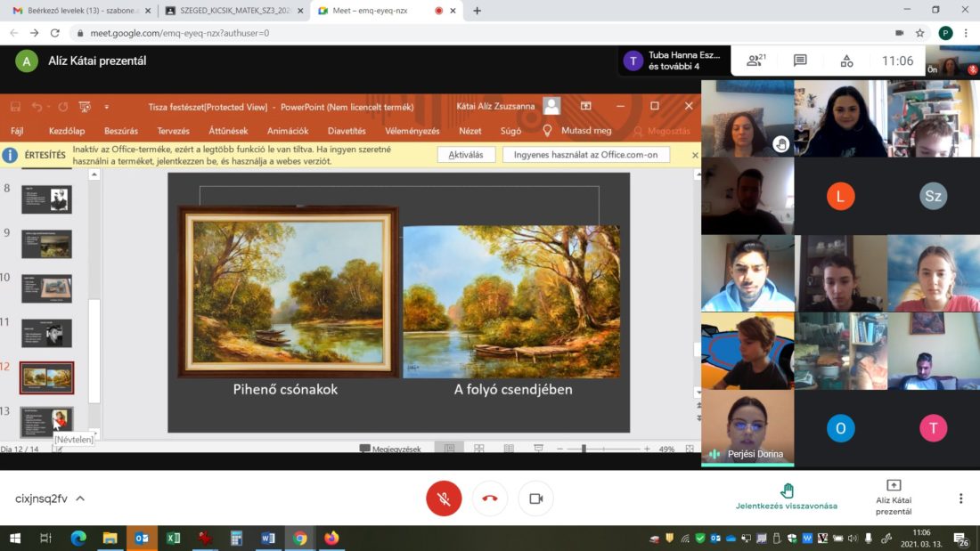This screenshot has height=551, width=980.
Task: Click the browser address bar URL
Action: point(180,33)
